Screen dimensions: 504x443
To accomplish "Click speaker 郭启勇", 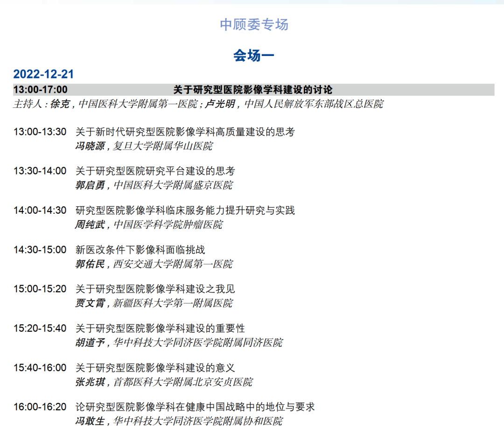I will tap(90, 185).
